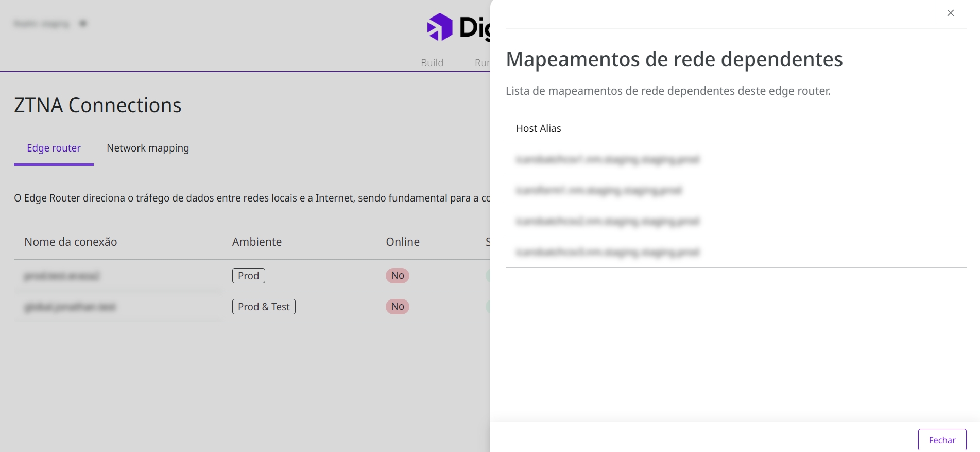This screenshot has height=452, width=980.
Task: Select the first host alias entry
Action: 607,160
